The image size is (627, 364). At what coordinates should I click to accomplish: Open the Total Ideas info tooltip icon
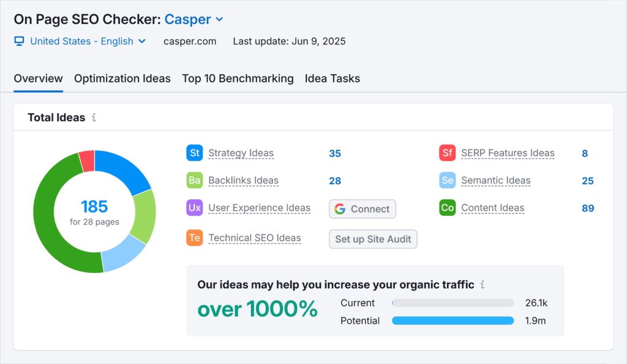tap(94, 117)
